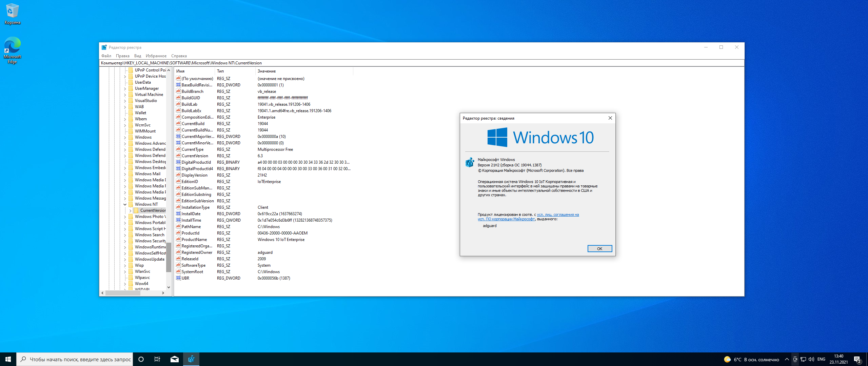Select the EditionID value row
Viewport: 868px width, 366px height.
[x=263, y=182]
